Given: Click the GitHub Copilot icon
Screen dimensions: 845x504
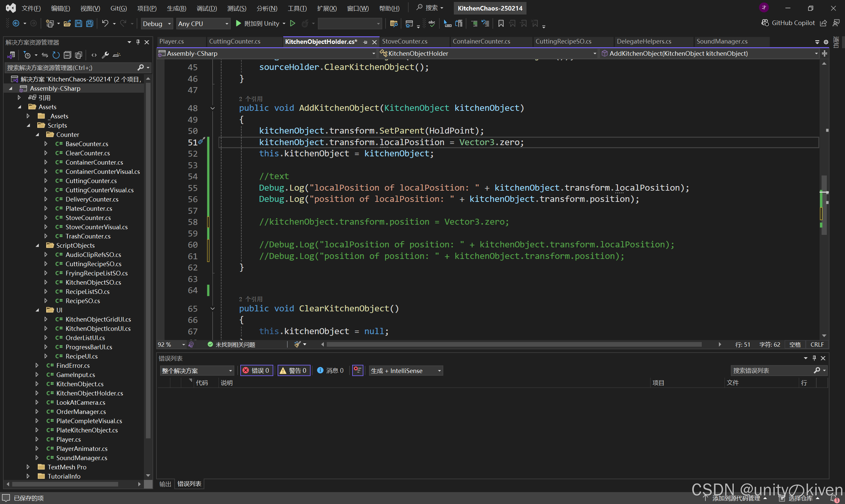Looking at the screenshot, I should (765, 23).
